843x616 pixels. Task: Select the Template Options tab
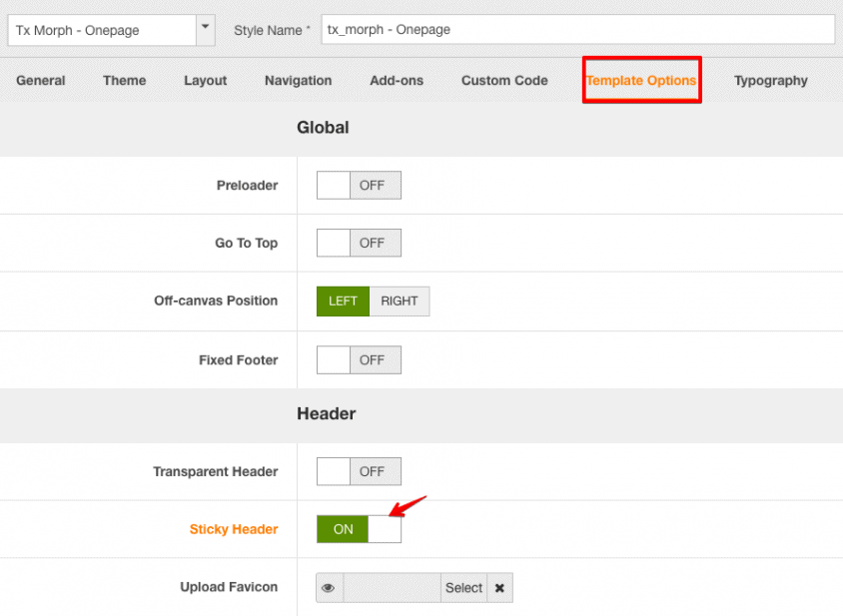[x=641, y=81]
